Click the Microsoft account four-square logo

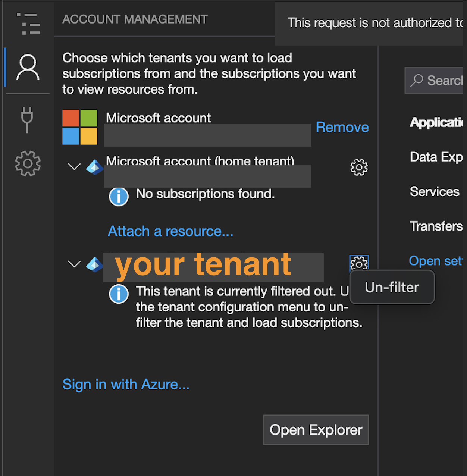79,127
